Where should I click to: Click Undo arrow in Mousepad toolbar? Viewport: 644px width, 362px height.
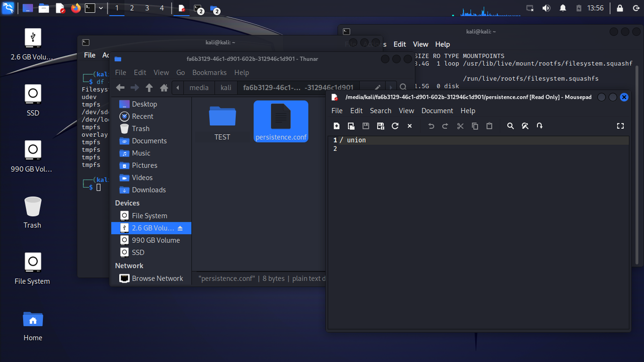(x=431, y=126)
